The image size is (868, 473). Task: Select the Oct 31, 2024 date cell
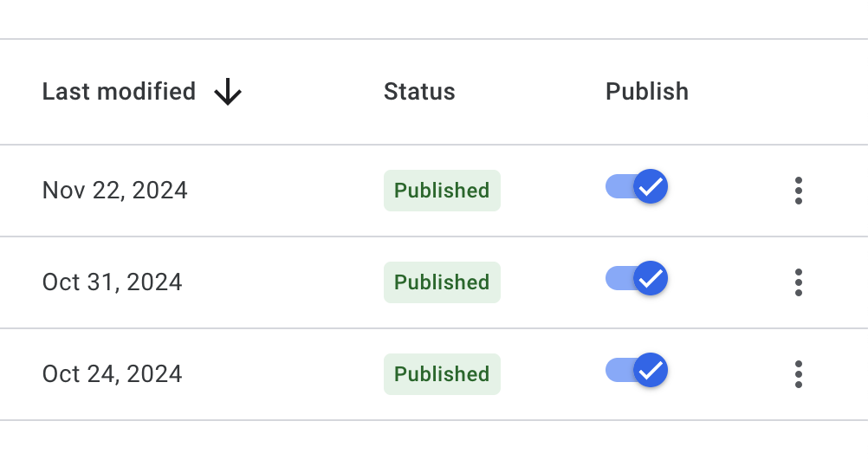[112, 282]
